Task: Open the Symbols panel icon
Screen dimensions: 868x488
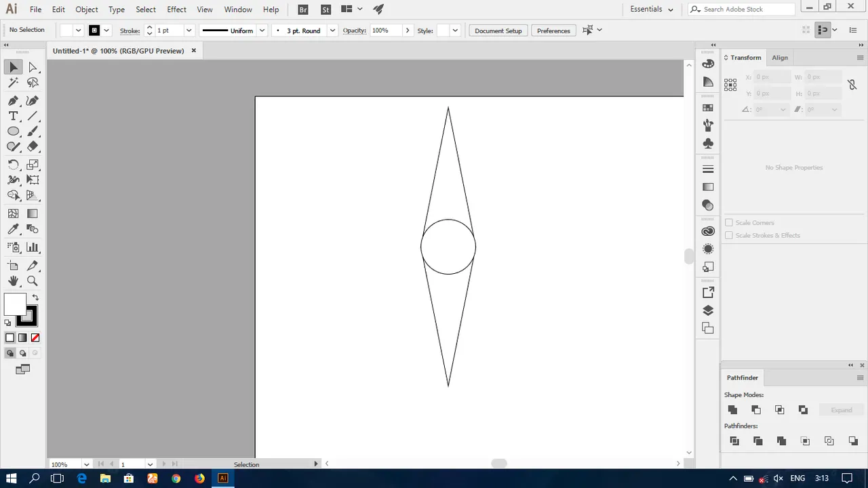Action: 708,144
